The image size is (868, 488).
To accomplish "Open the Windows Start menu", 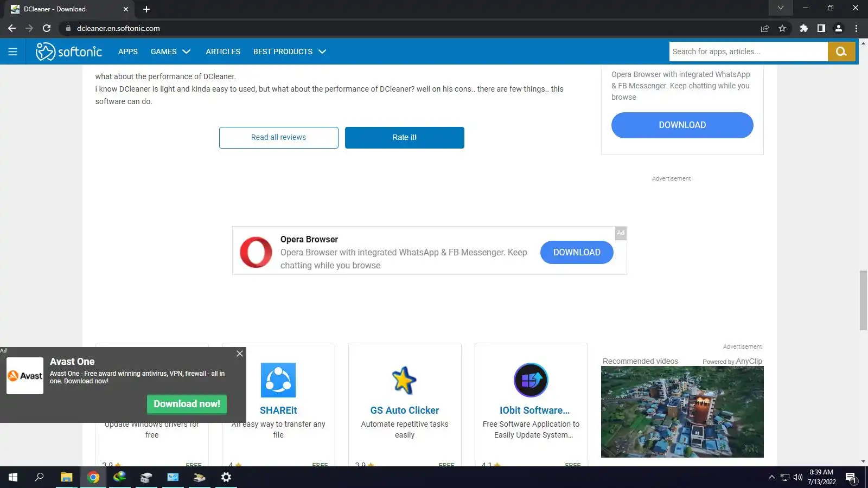I will (x=13, y=477).
